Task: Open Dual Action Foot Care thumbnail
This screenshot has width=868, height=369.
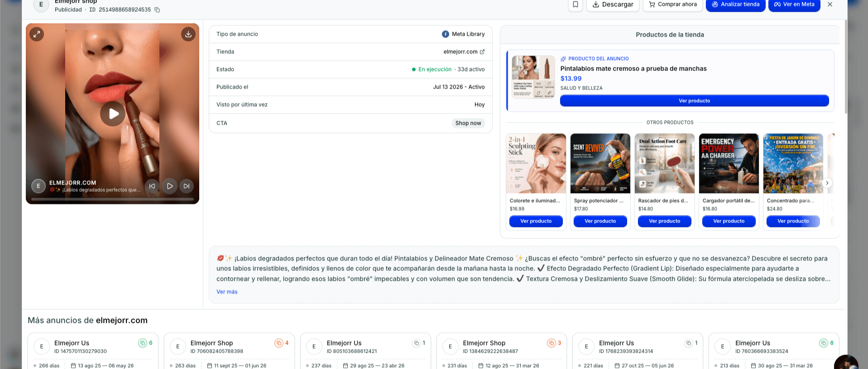Action: pos(665,163)
